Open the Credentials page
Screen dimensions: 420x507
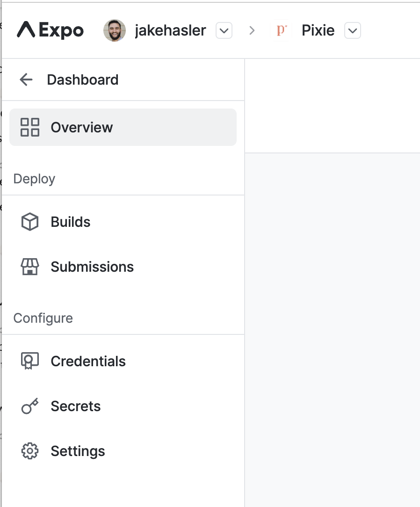point(88,361)
